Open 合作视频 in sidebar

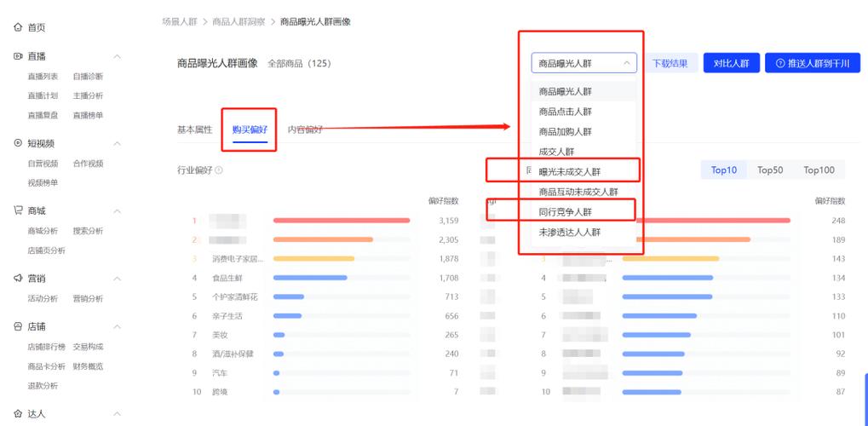pos(88,164)
